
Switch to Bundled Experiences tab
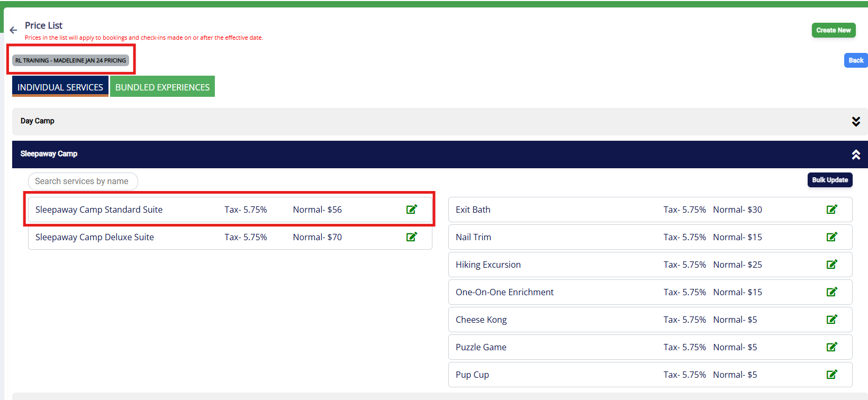pos(162,87)
